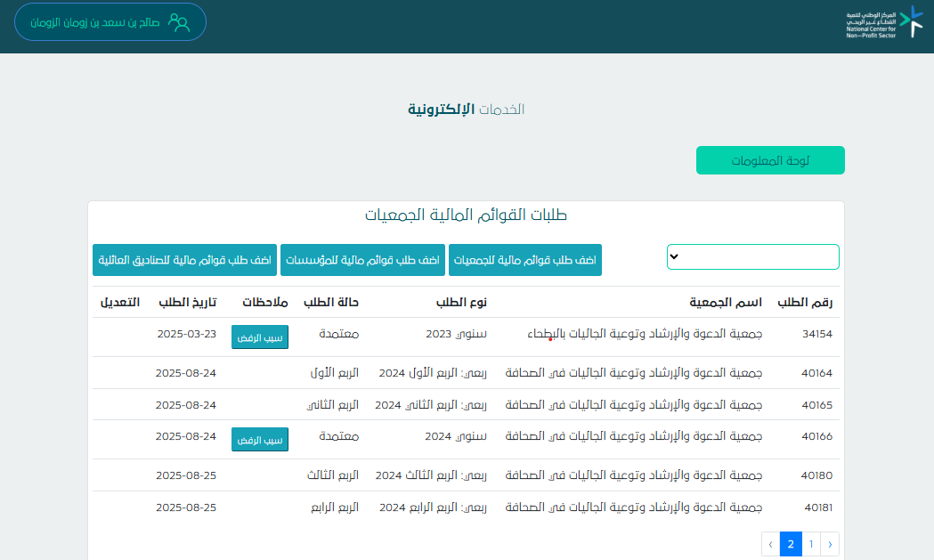The height and width of the screenshot is (560, 934).
Task: Click اضف طلب قوائم مالية للصناديق العائلية button
Action: click(x=184, y=260)
